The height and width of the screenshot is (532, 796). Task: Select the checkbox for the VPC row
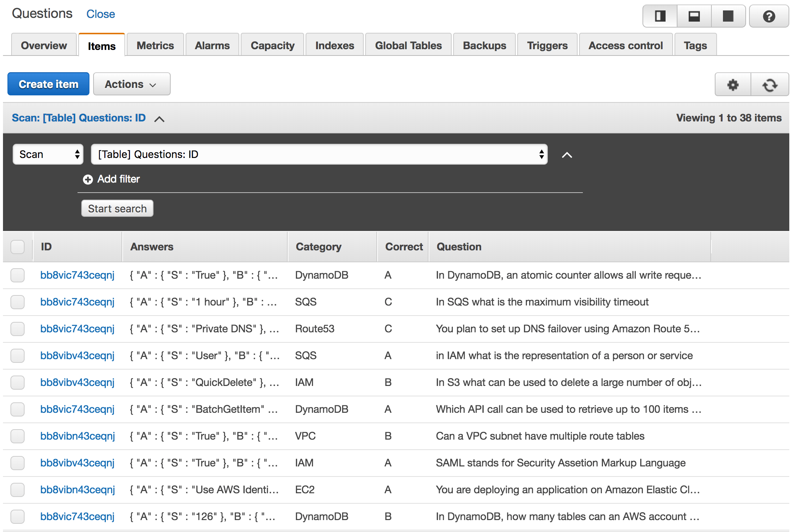18,436
